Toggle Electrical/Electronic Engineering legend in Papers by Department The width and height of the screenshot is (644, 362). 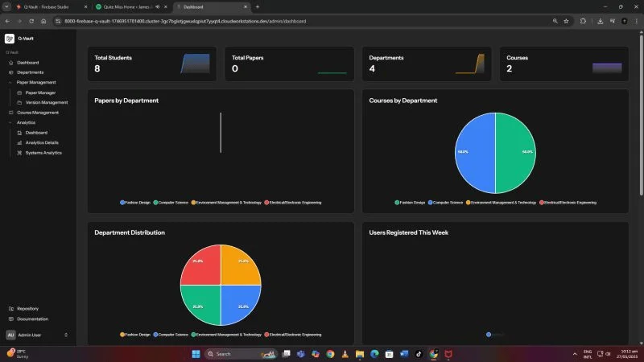click(x=293, y=203)
